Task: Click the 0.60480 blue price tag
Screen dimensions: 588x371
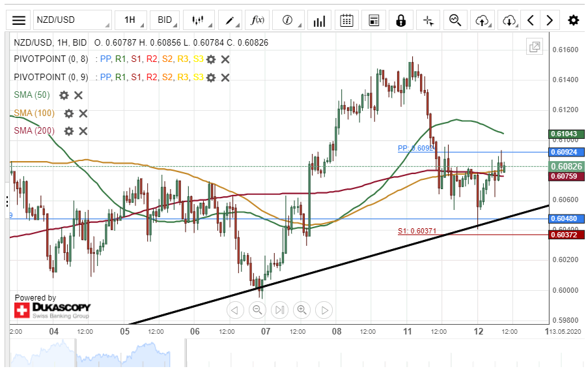Action: click(567, 218)
